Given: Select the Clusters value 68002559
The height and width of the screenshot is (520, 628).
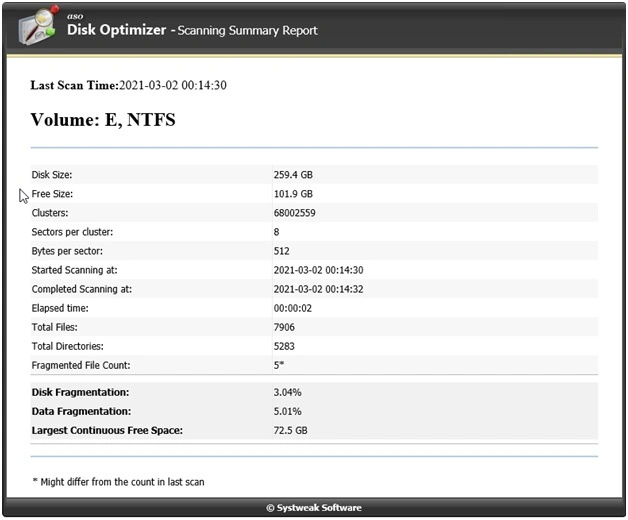Looking at the screenshot, I should pos(294,213).
